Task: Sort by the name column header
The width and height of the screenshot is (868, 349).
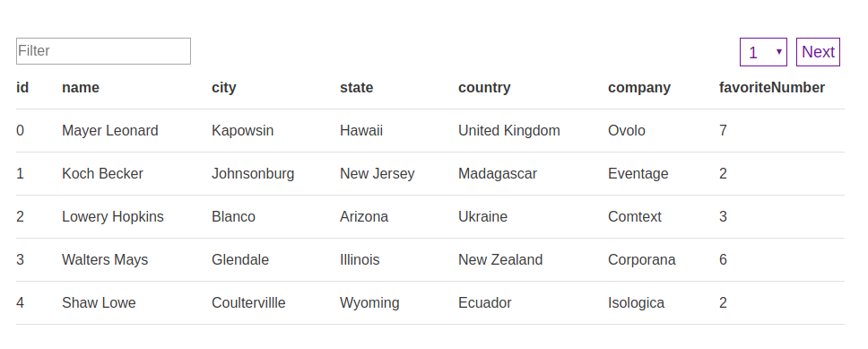Action: [81, 88]
